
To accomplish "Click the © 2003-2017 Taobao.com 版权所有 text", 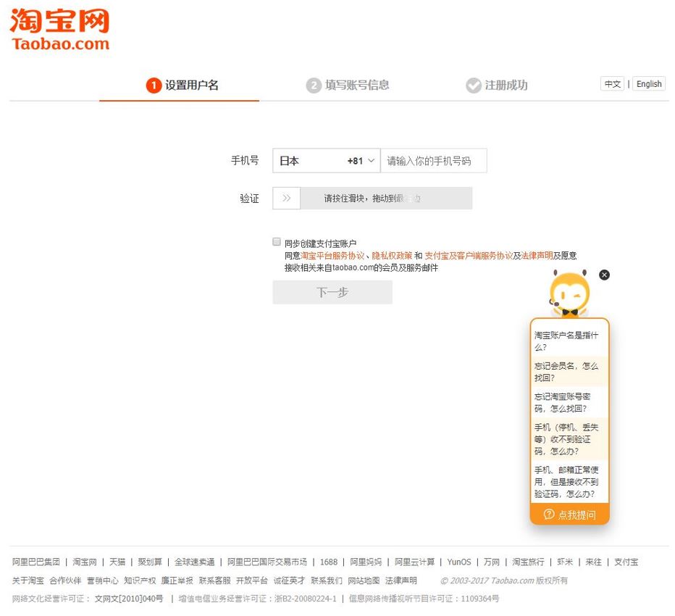I will click(503, 580).
